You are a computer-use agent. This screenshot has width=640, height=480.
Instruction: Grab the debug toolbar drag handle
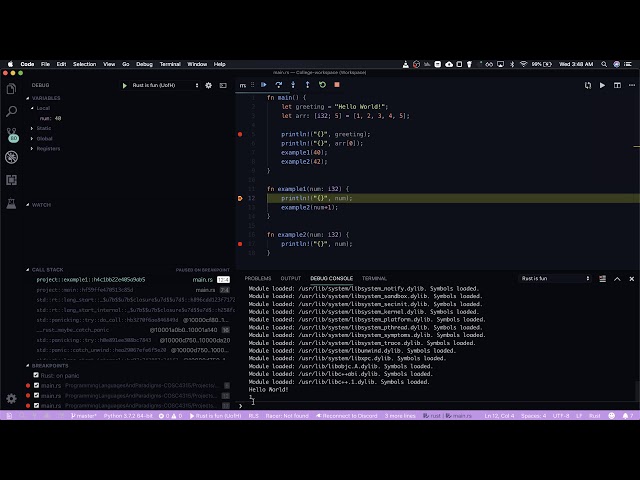tap(252, 85)
